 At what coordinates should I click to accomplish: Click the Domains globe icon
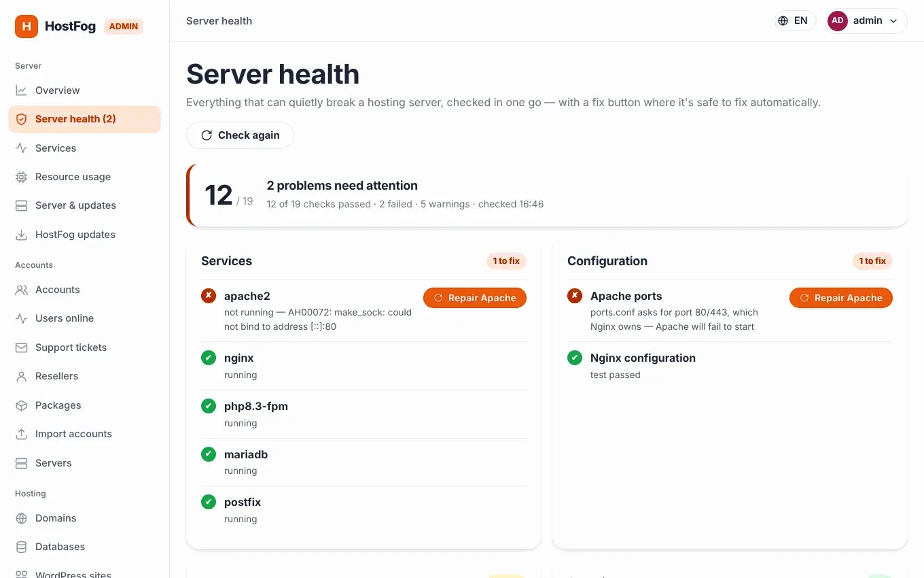coord(22,518)
